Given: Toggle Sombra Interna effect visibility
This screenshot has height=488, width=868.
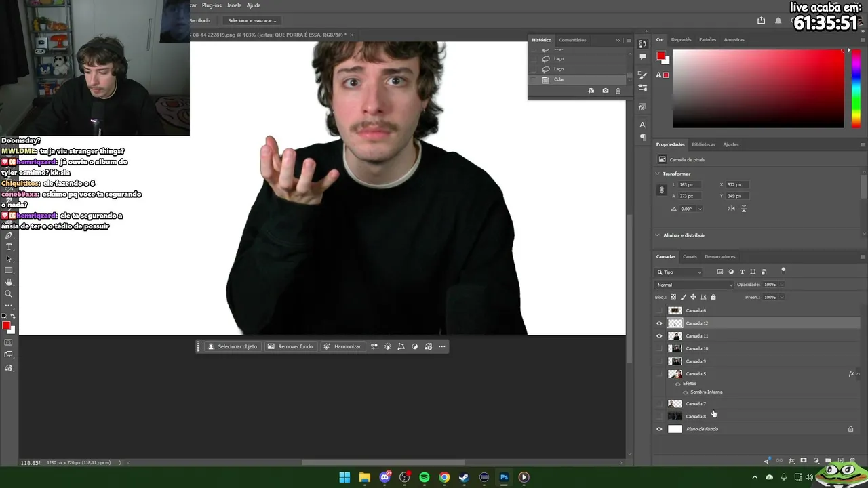Looking at the screenshot, I should tap(686, 392).
